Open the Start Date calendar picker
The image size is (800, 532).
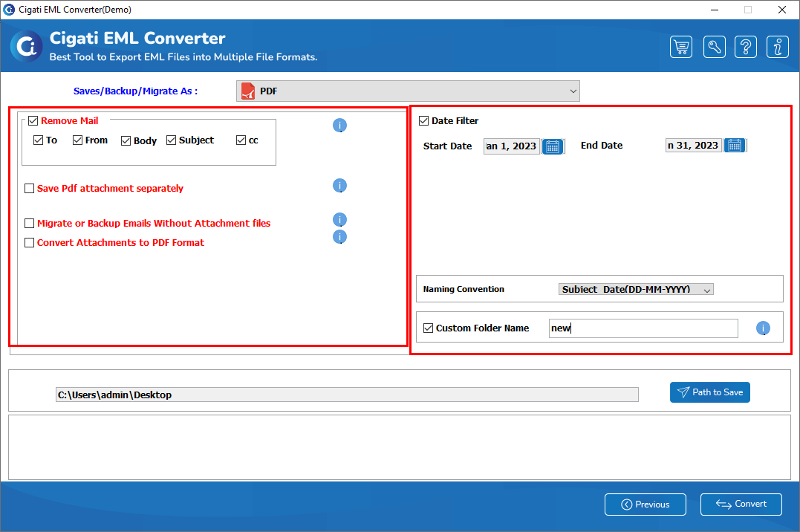(553, 146)
